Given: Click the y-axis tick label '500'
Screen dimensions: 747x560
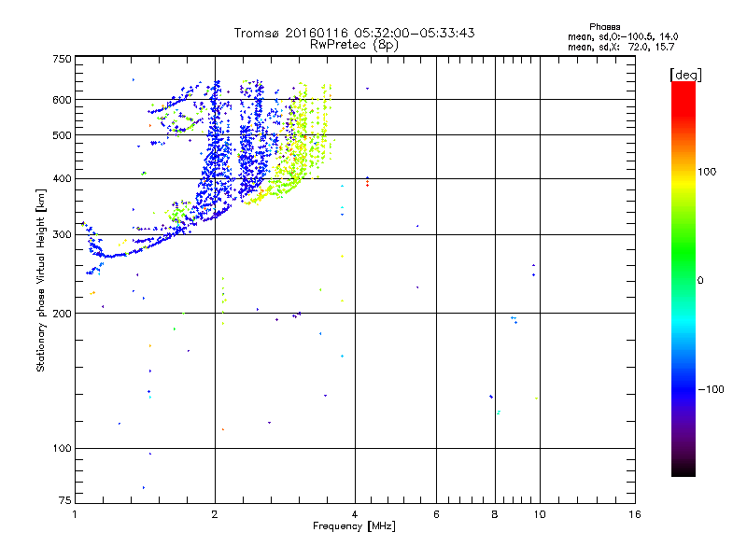Looking at the screenshot, I should click(62, 135).
